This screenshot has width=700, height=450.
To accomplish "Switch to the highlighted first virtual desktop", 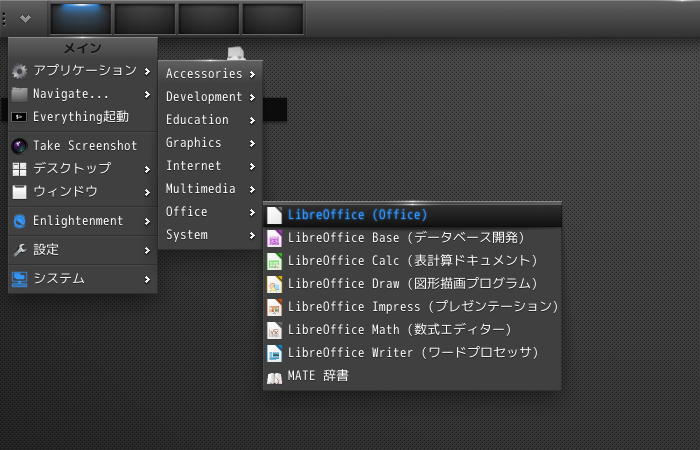I will pos(81,19).
